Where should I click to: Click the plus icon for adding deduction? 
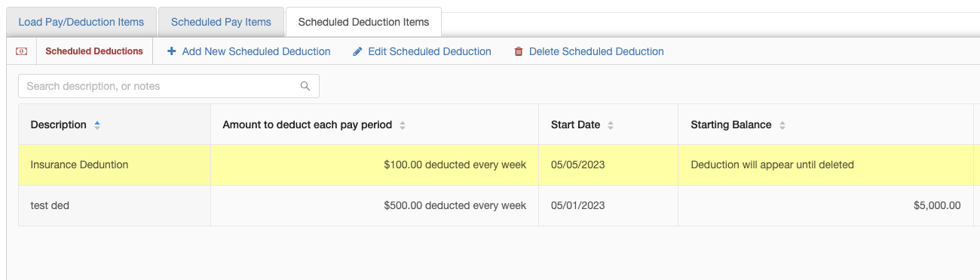171,51
